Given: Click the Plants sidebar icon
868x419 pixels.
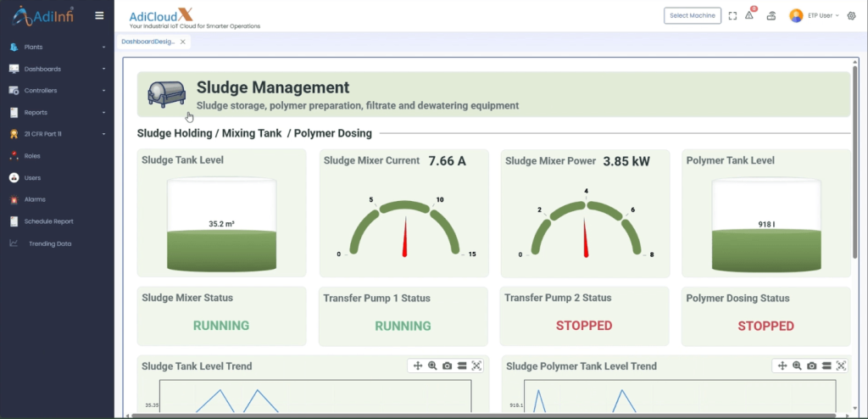Looking at the screenshot, I should coord(14,47).
